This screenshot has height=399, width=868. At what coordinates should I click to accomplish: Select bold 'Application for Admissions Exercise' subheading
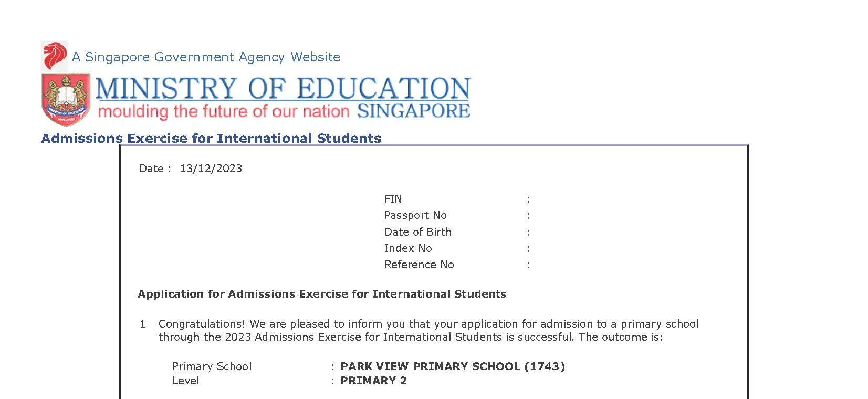(322, 294)
